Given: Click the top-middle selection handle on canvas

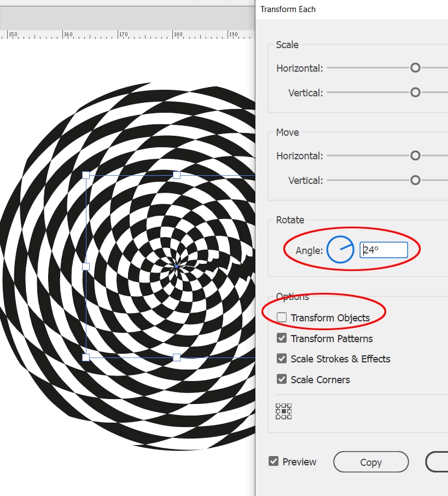Looking at the screenshot, I should [x=177, y=175].
